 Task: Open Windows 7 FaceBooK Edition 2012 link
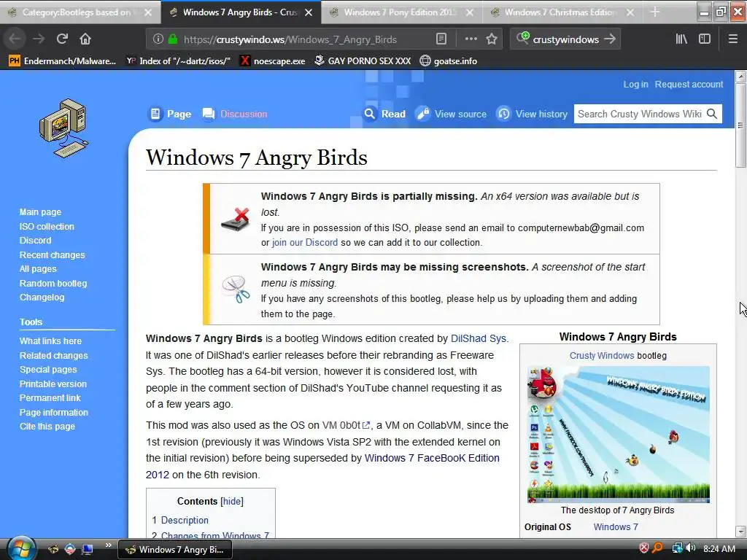click(x=432, y=458)
